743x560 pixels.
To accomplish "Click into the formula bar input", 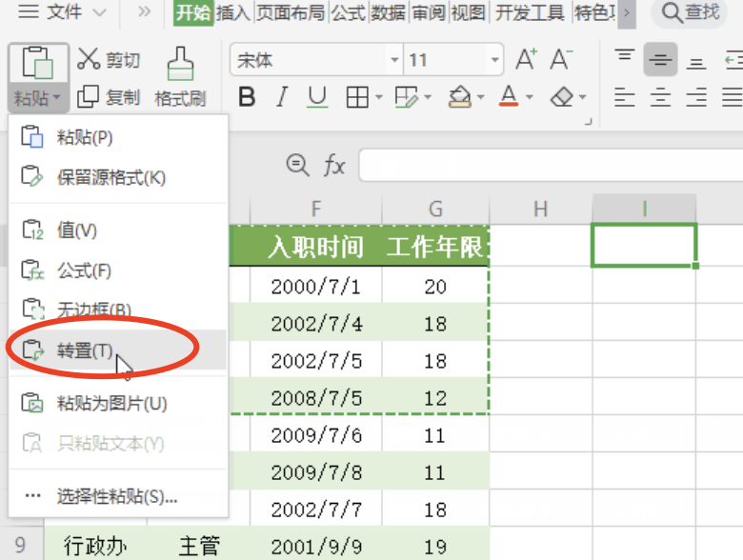I will pos(551,166).
